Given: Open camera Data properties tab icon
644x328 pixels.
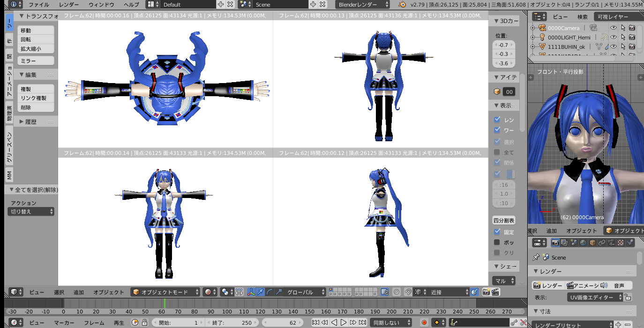Looking at the screenshot, I should coord(611,243).
